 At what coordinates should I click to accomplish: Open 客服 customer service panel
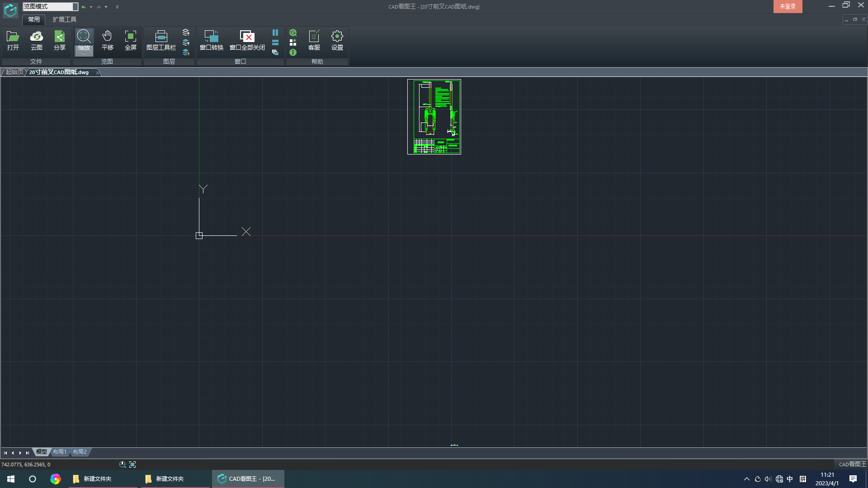(x=314, y=40)
